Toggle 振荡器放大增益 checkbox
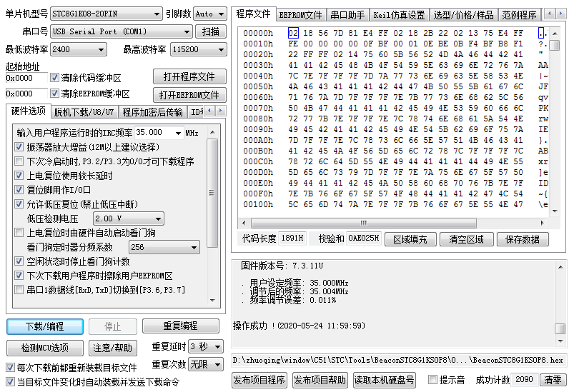This screenshot has width=569, height=392. click(19, 147)
